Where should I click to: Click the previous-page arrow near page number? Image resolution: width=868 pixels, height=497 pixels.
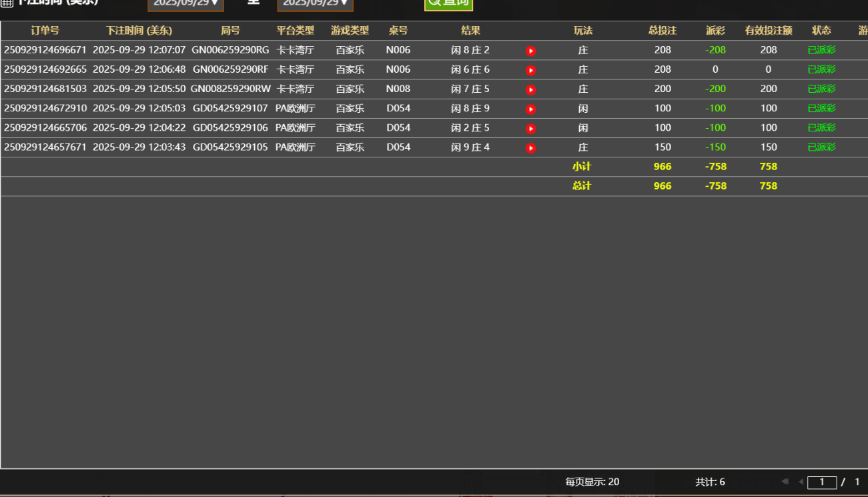(x=801, y=482)
